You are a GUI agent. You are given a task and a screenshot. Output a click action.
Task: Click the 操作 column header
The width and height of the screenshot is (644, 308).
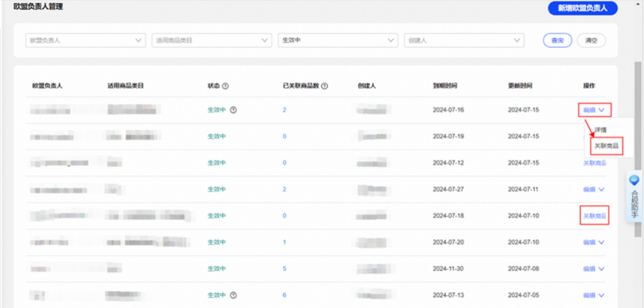(589, 86)
